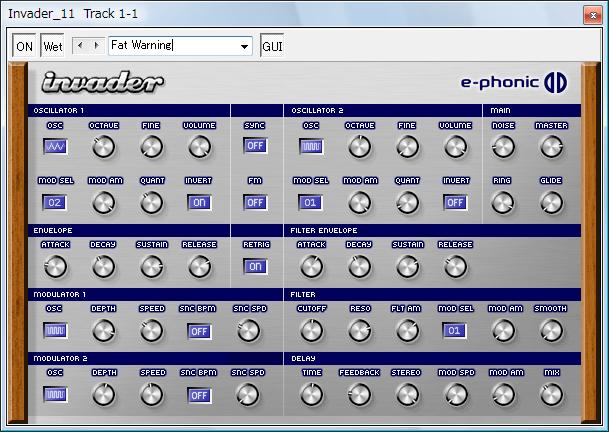Select next preset arrow
Screen dimensions: 609x432
click(x=96, y=45)
